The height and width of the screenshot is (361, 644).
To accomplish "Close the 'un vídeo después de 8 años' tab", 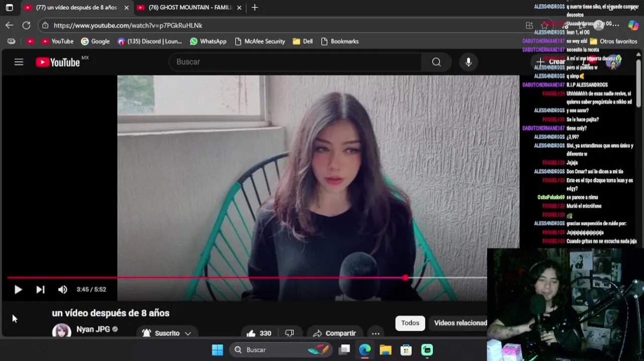I will 126,8.
